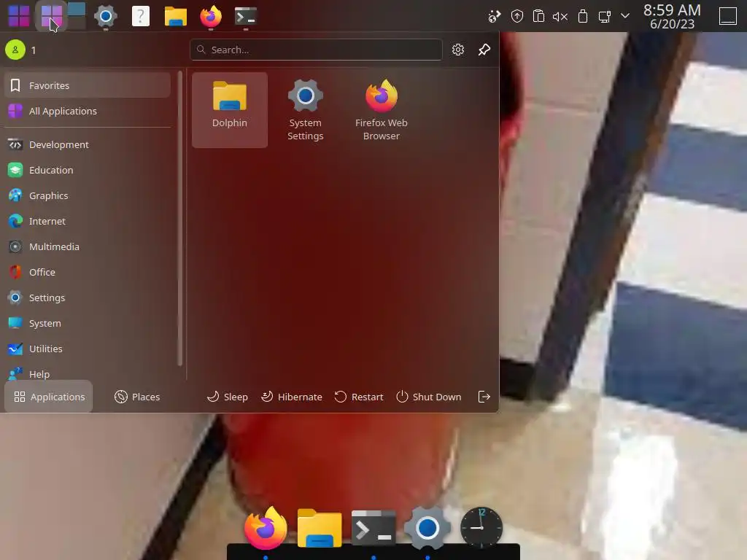Open the Graphics category
Image resolution: width=747 pixels, height=560 pixels.
[x=88, y=195]
